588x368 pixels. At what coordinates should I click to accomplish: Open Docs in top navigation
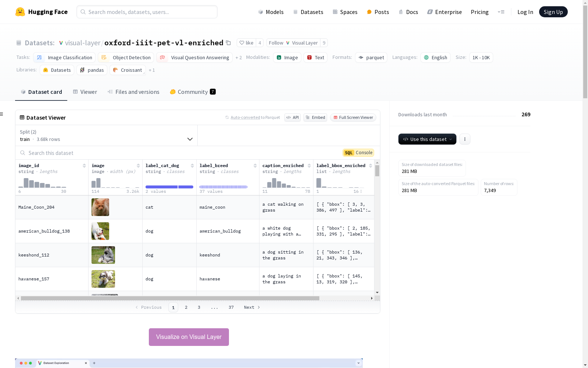tap(408, 12)
